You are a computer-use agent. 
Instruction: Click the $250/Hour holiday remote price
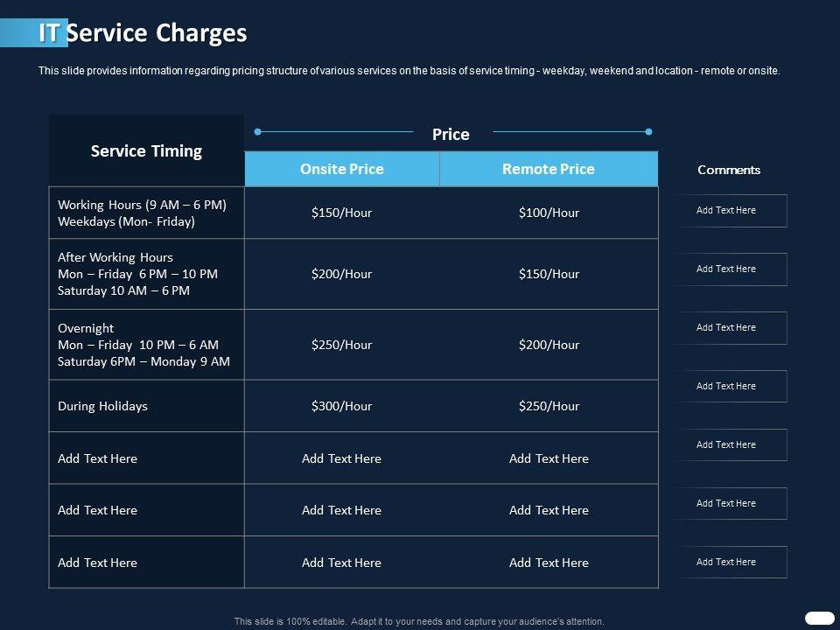pos(549,406)
